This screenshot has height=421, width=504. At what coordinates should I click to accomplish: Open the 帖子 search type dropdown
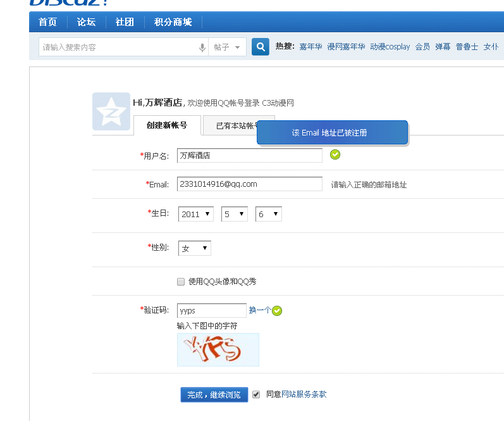pos(227,47)
